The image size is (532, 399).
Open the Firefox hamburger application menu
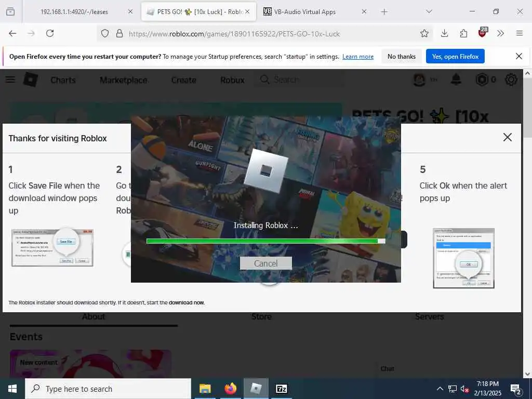click(519, 33)
